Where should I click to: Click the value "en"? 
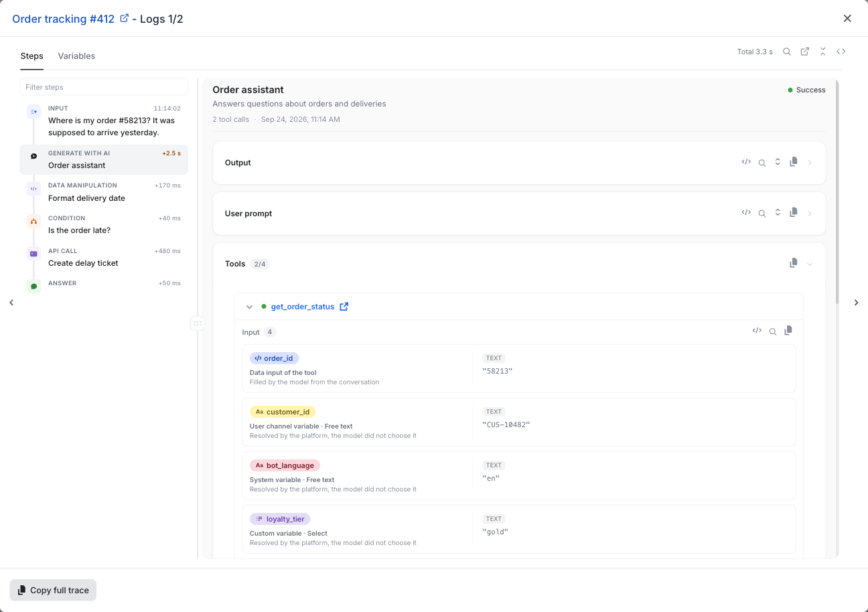click(x=492, y=478)
